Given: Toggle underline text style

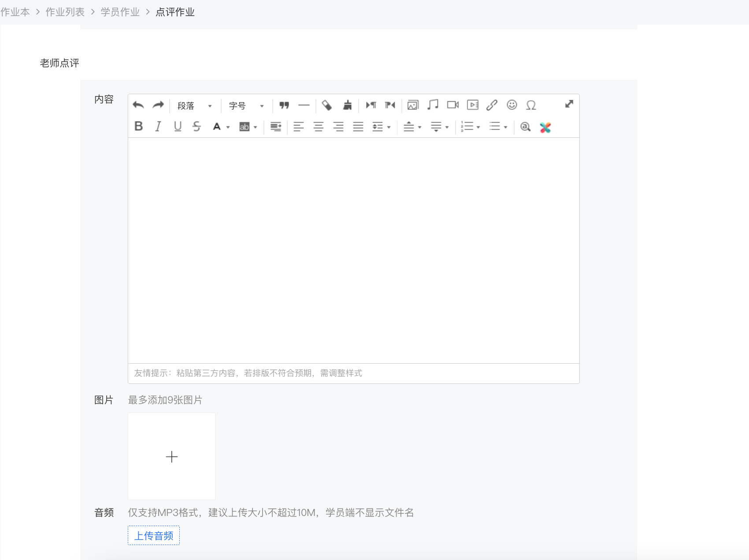Looking at the screenshot, I should [178, 126].
